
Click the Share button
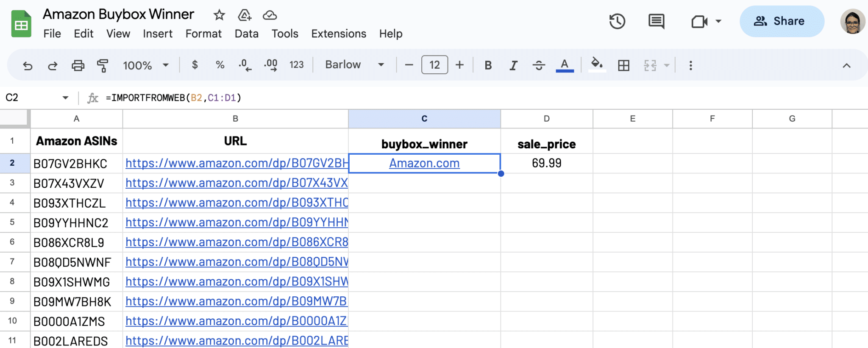(782, 21)
